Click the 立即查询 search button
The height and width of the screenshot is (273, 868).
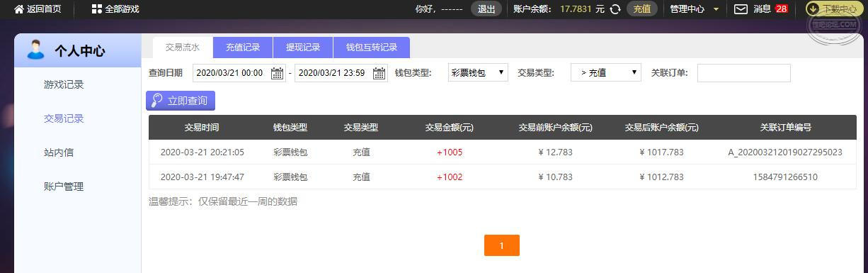click(181, 101)
